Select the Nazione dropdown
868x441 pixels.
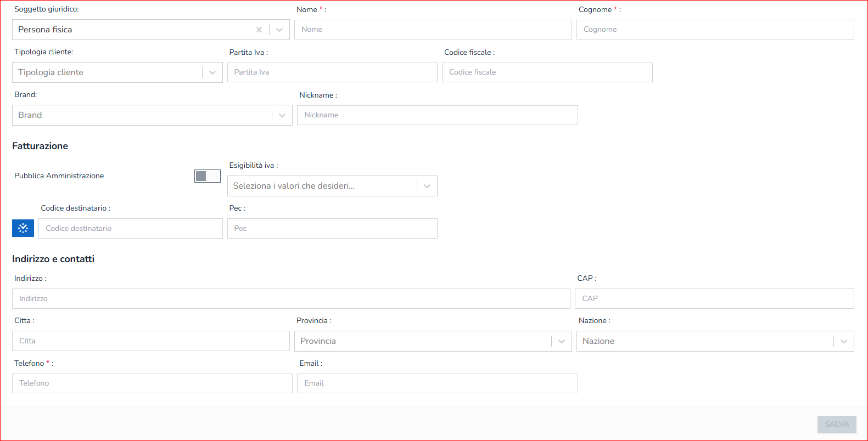843,341
